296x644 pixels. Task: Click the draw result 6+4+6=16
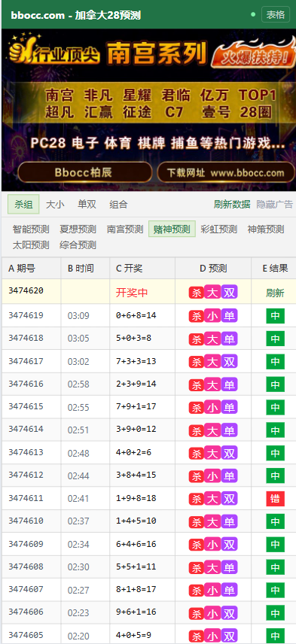(x=136, y=544)
